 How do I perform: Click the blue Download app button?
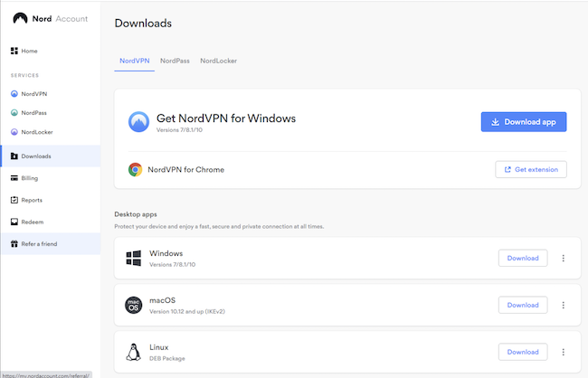click(524, 122)
